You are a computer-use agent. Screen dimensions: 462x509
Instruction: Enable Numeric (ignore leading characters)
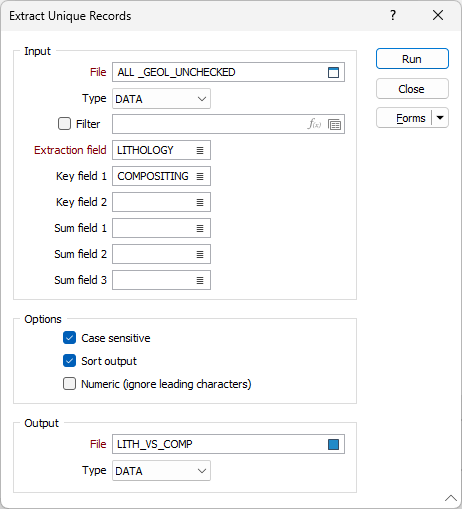coord(69,384)
